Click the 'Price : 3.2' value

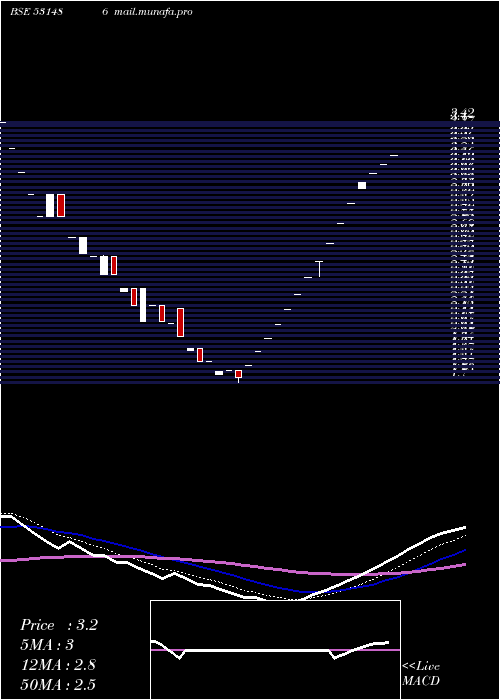click(x=59, y=625)
